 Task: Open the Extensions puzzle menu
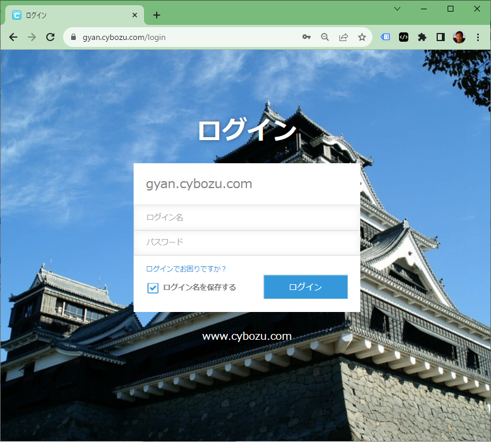pos(422,37)
